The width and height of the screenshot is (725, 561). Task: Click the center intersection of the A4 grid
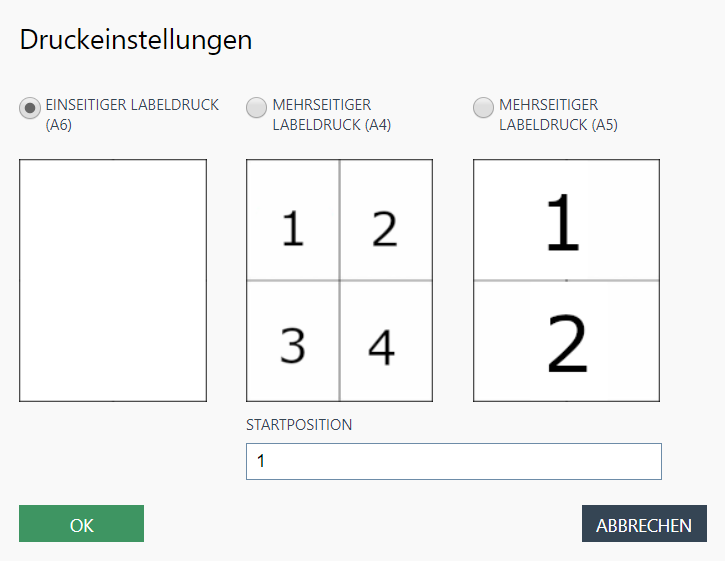point(339,280)
